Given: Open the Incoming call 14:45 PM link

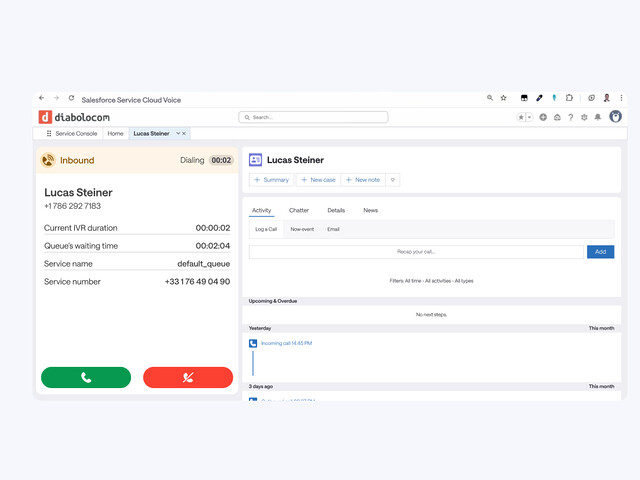Looking at the screenshot, I should coord(286,343).
